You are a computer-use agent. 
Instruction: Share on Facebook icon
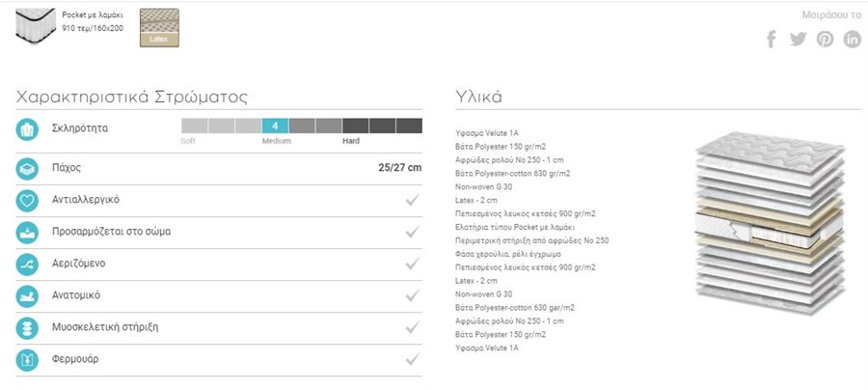[x=771, y=40]
